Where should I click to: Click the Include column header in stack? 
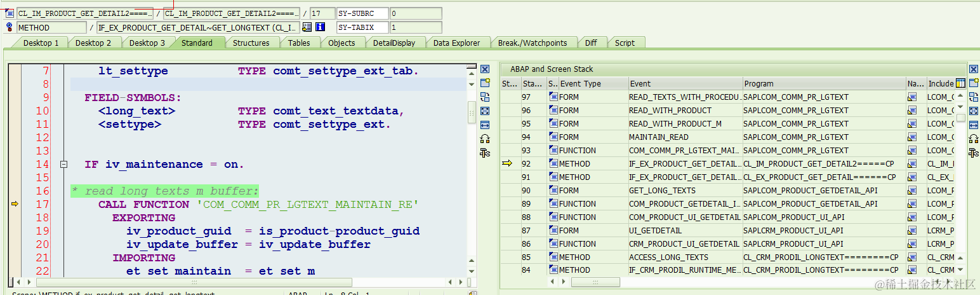click(x=941, y=83)
